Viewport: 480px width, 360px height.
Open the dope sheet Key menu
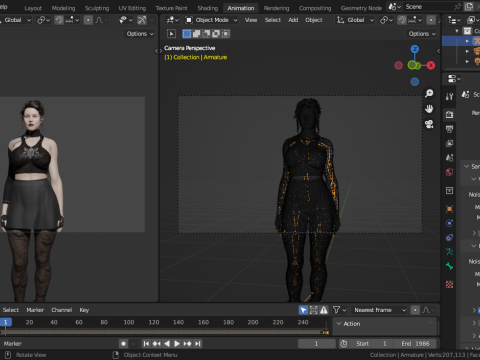(84, 310)
